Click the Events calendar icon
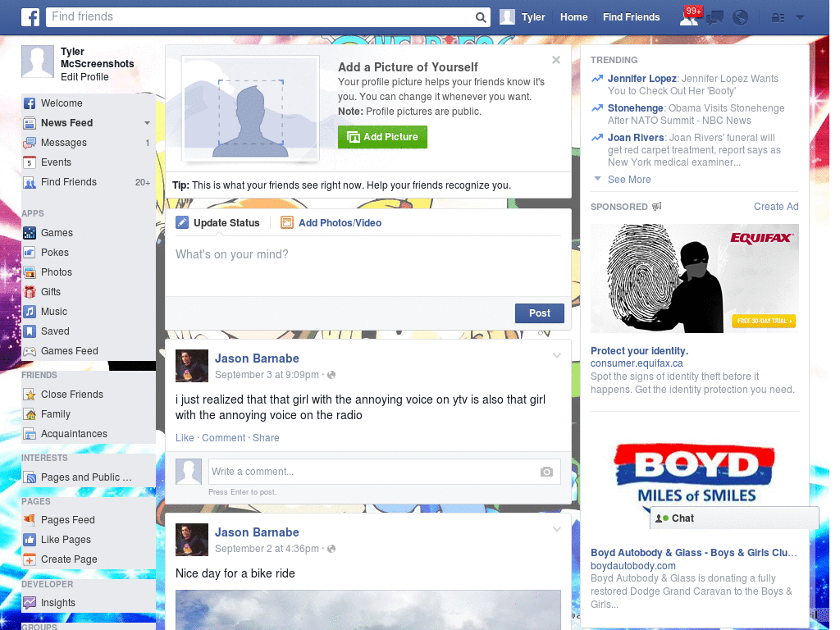This screenshot has width=840, height=630. pos(30,162)
